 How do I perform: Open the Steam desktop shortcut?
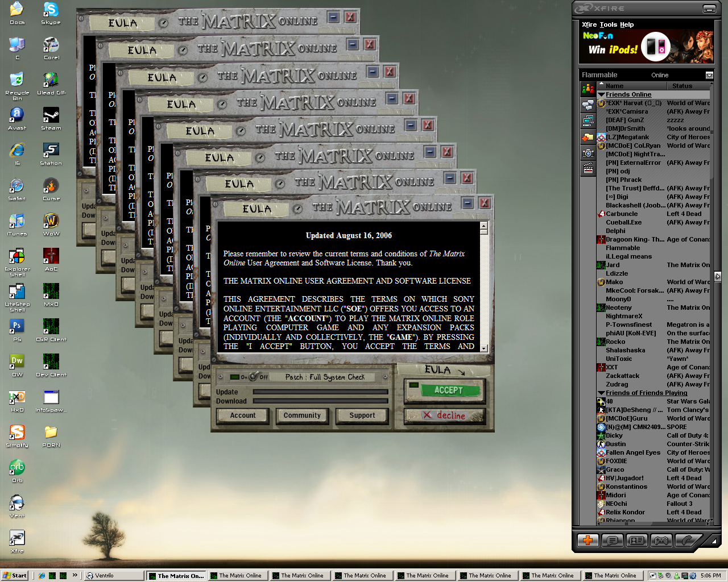[x=51, y=119]
